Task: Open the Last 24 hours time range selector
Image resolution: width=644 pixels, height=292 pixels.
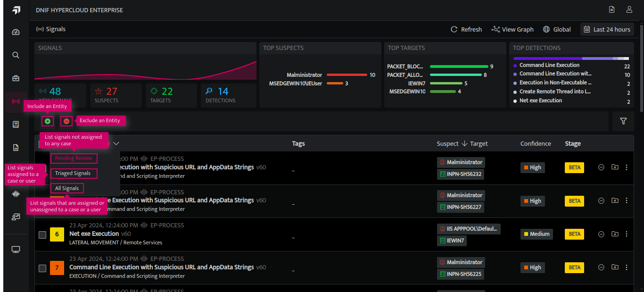Action: click(x=607, y=29)
